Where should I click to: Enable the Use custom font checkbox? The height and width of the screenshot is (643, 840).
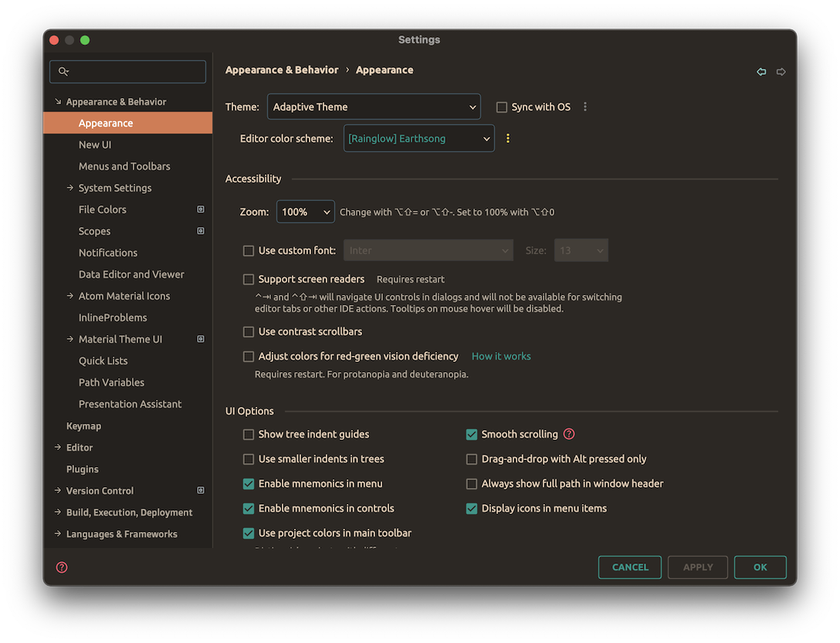[249, 250]
